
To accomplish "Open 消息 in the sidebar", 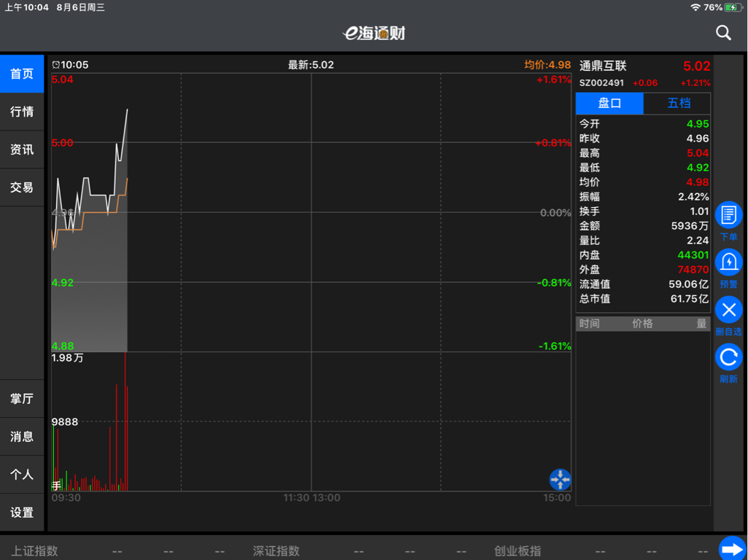I will pyautogui.click(x=22, y=437).
